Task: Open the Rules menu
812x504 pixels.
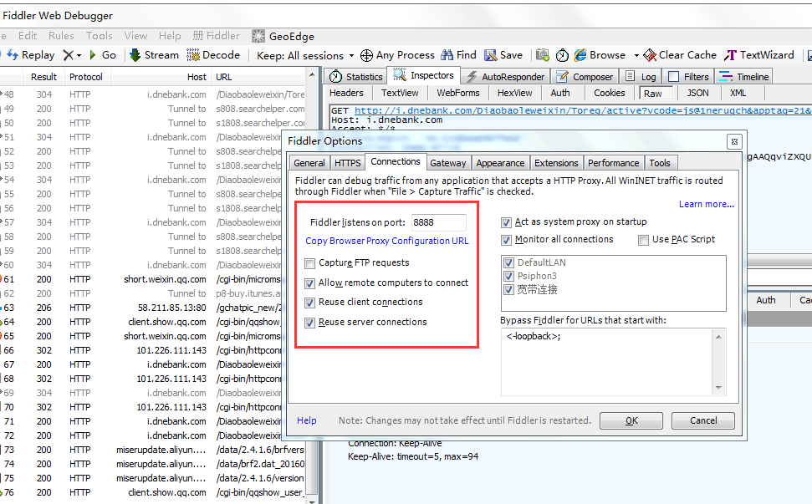Action: [61, 36]
